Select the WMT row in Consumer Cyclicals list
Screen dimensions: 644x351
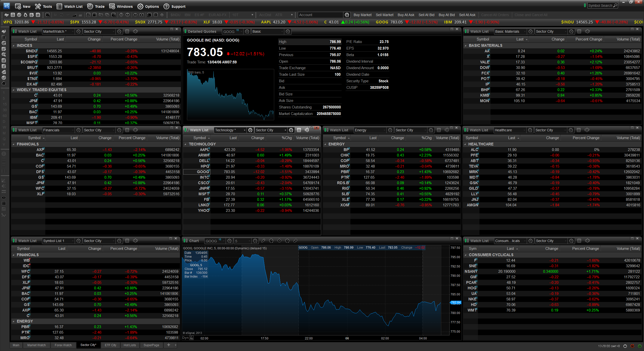(x=552, y=310)
